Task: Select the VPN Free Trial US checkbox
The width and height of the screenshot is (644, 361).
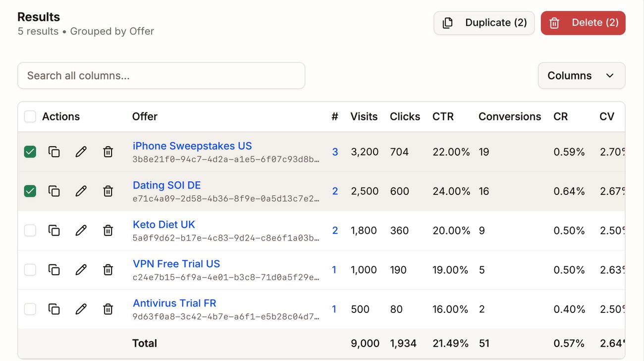Action: (x=30, y=270)
